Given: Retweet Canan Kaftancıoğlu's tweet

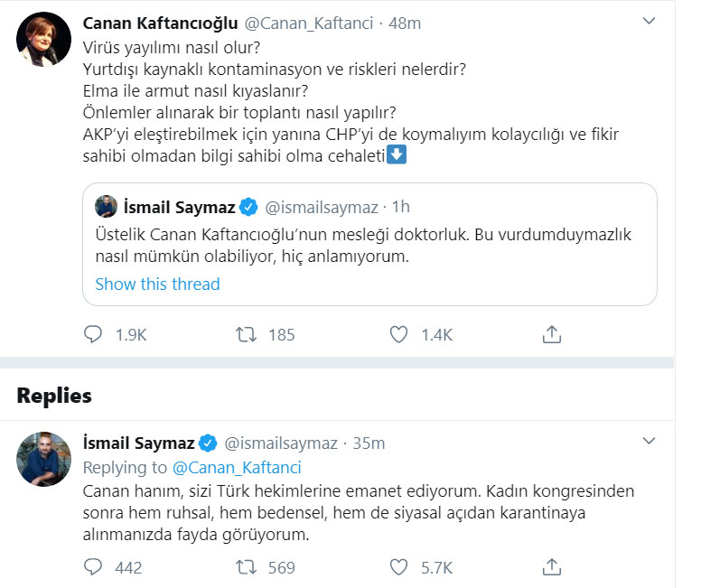Looking at the screenshot, I should point(246,335).
